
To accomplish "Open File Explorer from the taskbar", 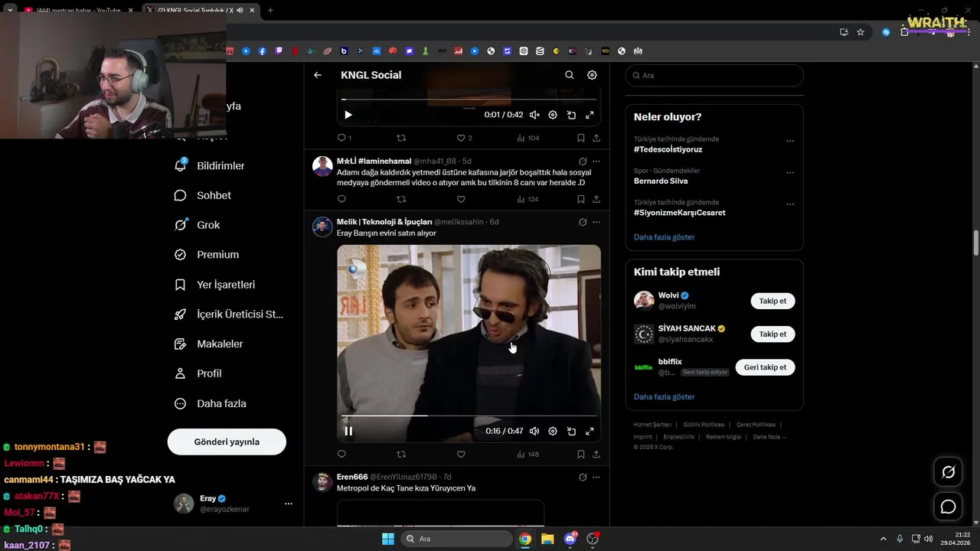I will point(547,539).
